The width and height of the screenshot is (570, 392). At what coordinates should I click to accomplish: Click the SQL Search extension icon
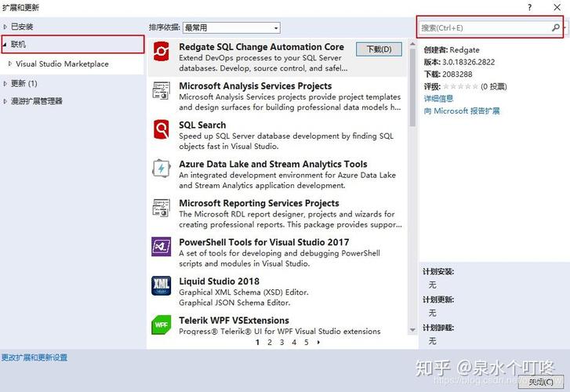point(161,129)
